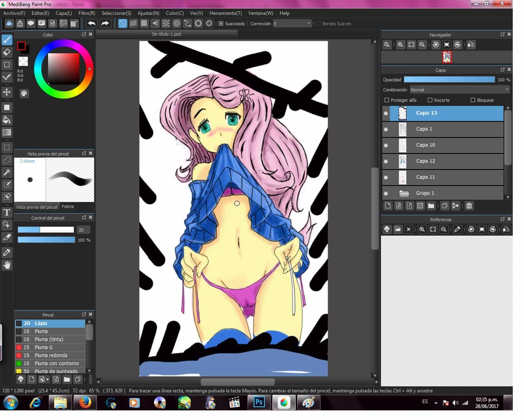This screenshot has height=420, width=524.
Task: Show hidden tray icons with the arrow
Action: (x=436, y=402)
